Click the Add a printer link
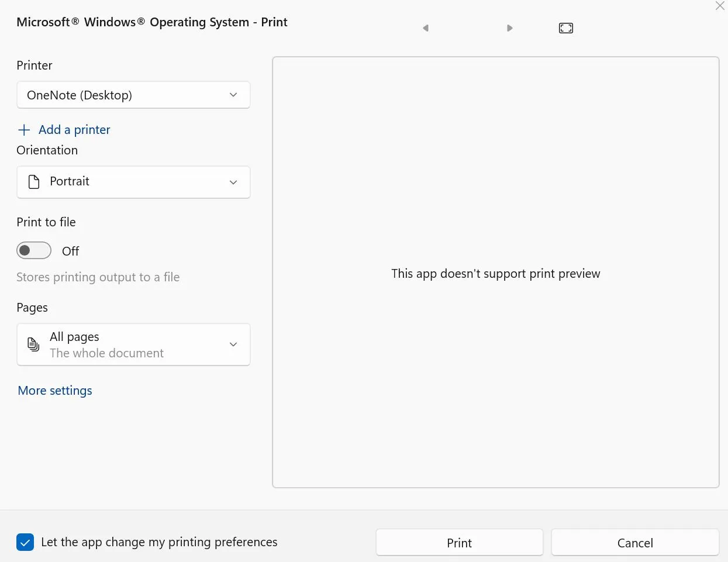Image resolution: width=728 pixels, height=562 pixels. (x=74, y=130)
